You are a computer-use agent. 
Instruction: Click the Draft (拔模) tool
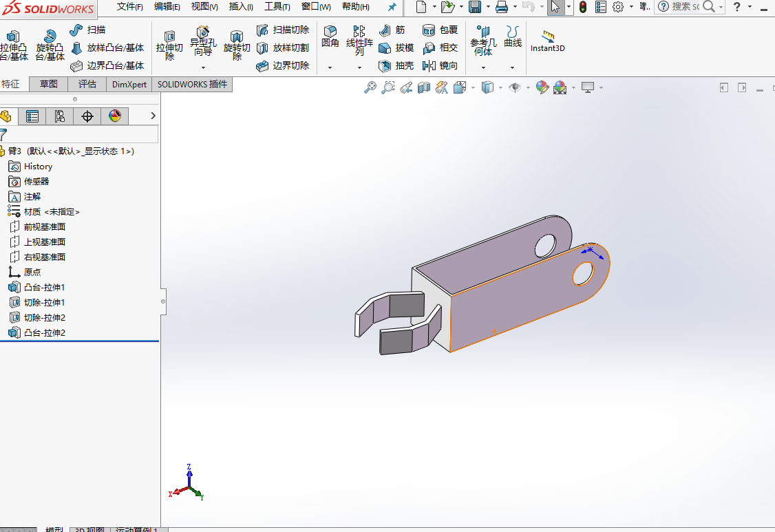pyautogui.click(x=396, y=48)
